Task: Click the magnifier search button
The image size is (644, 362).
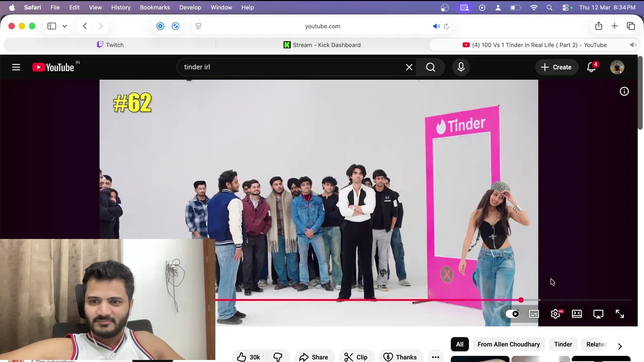Action: coord(431,67)
